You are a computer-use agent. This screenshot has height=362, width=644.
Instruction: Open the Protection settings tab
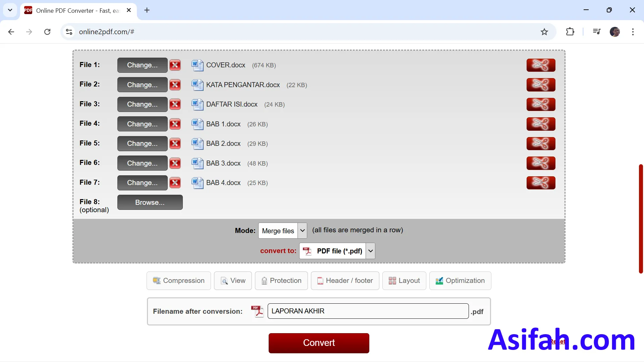pyautogui.click(x=281, y=281)
